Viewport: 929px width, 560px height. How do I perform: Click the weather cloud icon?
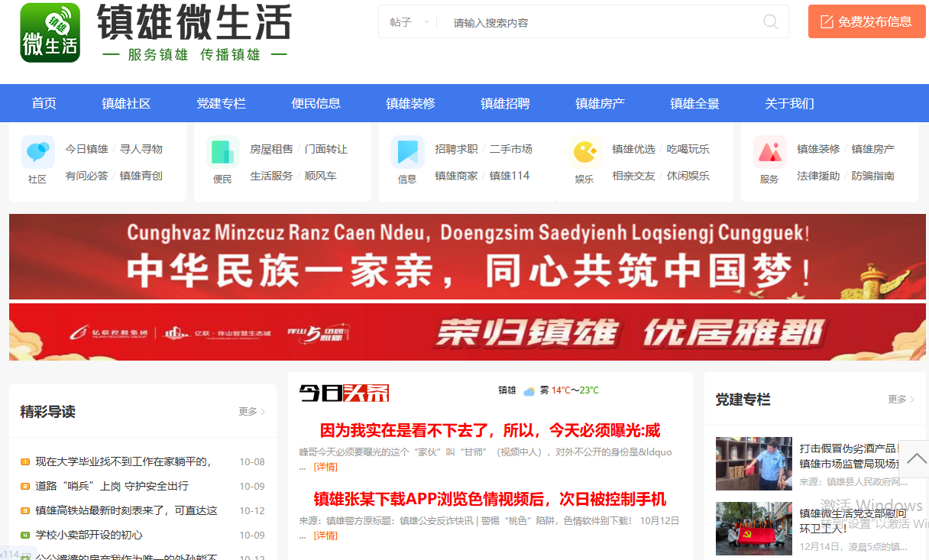coord(529,390)
